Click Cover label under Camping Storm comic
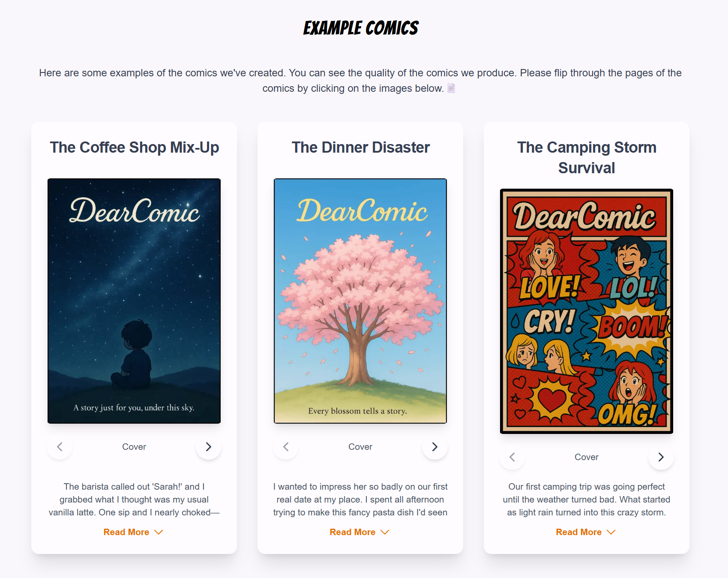This screenshot has width=728, height=578. 587,457
